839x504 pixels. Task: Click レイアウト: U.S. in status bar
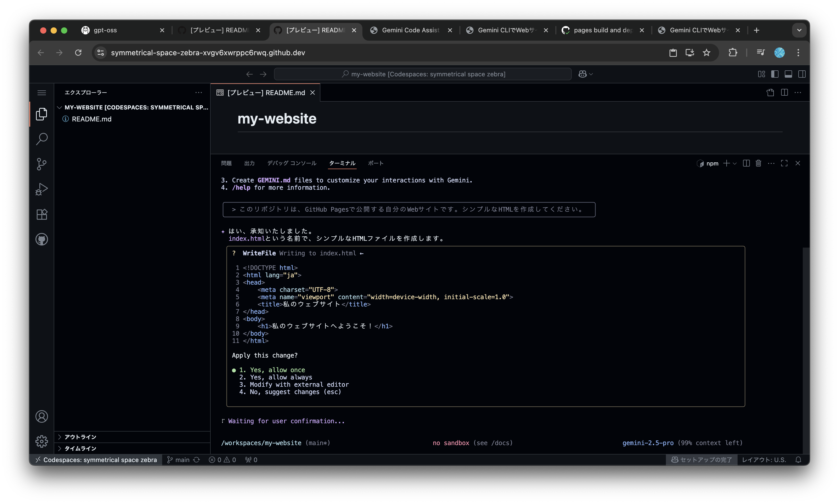coord(764,460)
